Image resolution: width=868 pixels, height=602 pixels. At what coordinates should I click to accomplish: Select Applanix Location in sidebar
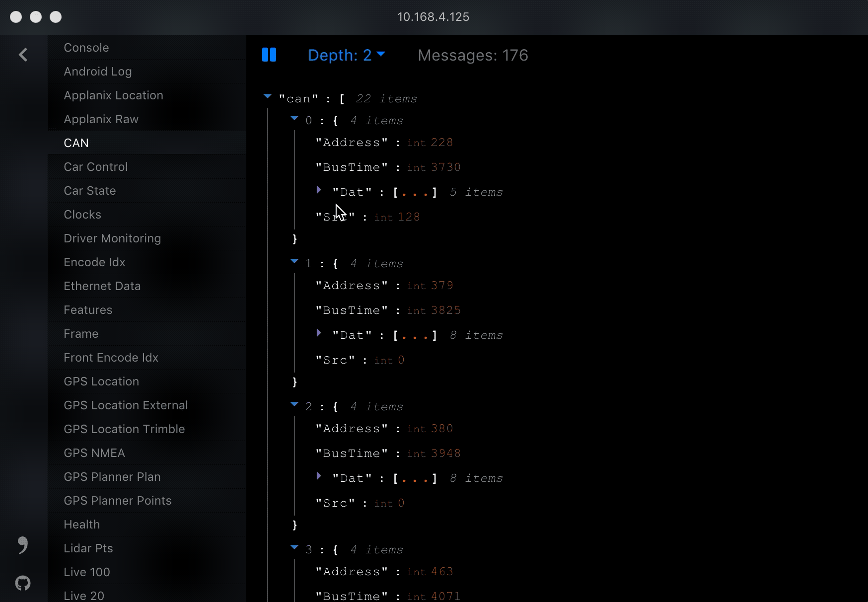click(147, 95)
